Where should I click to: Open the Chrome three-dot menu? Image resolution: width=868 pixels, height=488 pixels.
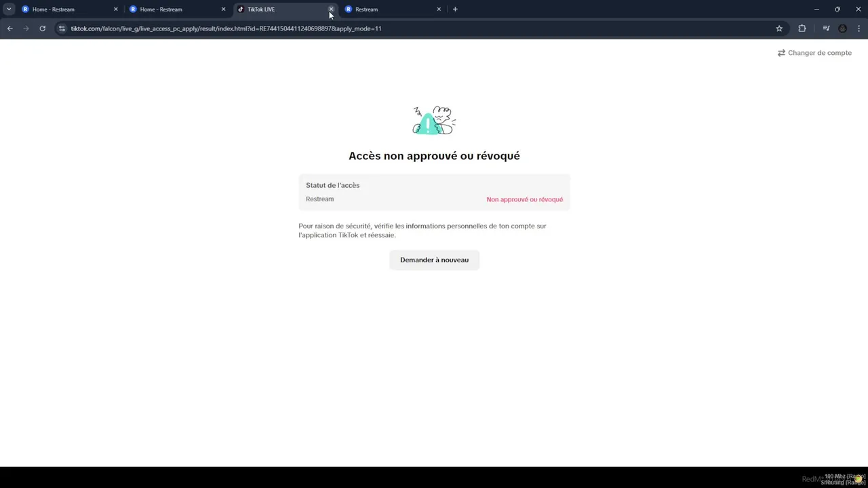pos(859,28)
